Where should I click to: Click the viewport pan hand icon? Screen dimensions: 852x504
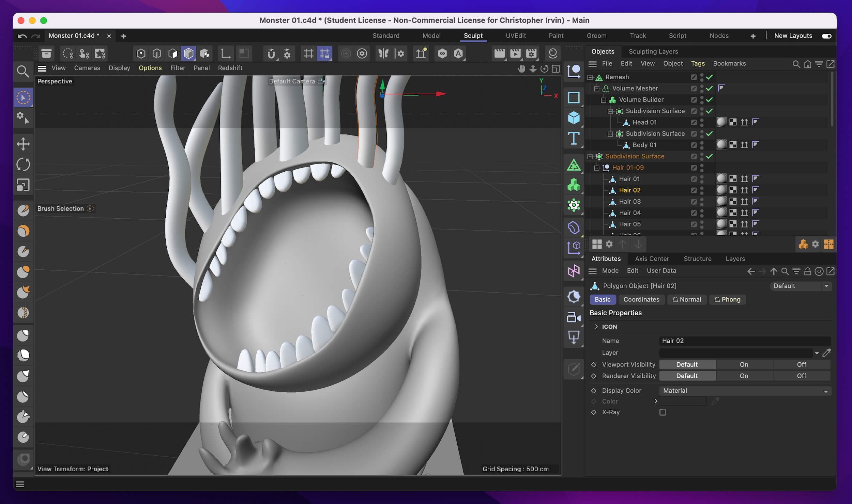[x=521, y=68]
